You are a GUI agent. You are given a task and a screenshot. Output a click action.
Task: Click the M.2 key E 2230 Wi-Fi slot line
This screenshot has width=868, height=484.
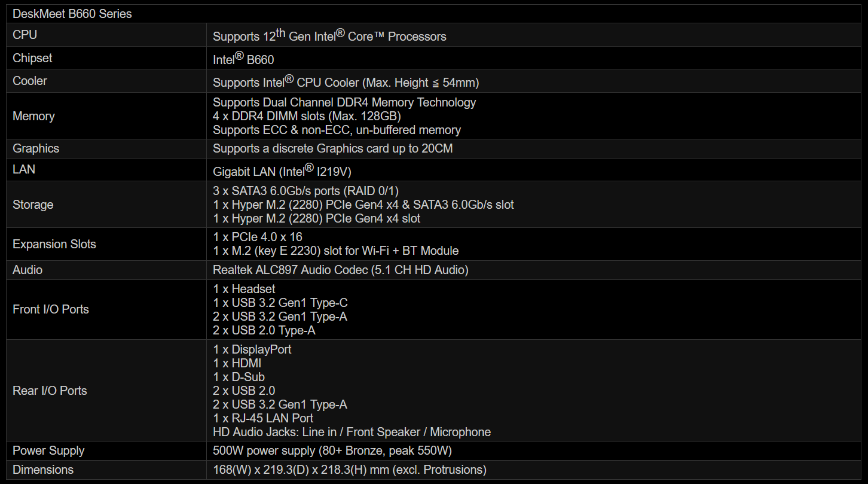[x=335, y=251]
